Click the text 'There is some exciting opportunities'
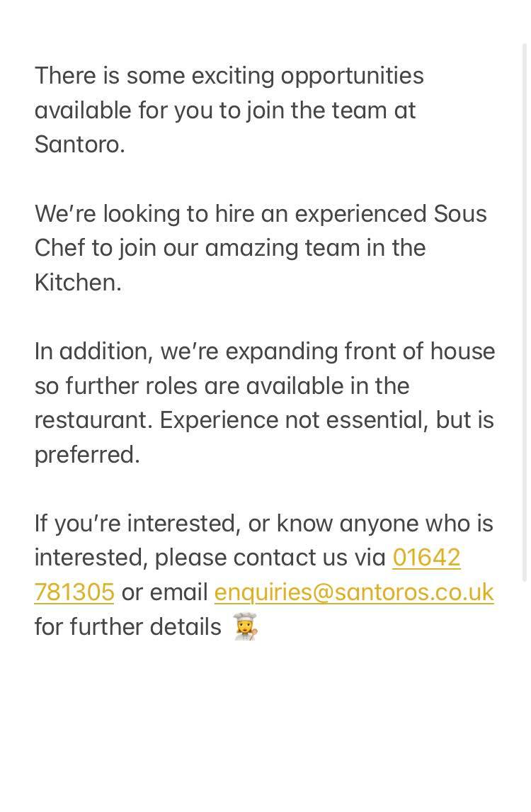 (x=229, y=76)
